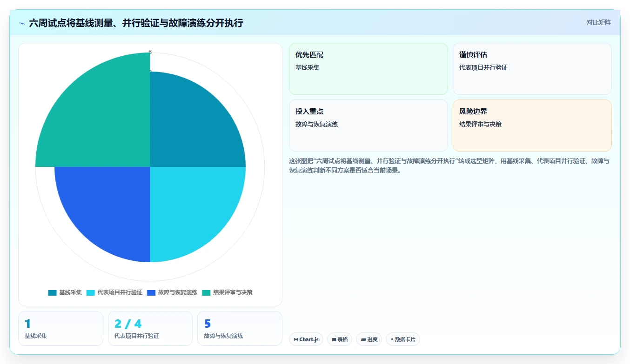Toggle 结果评审与决策 legend color swatch

(x=206, y=293)
